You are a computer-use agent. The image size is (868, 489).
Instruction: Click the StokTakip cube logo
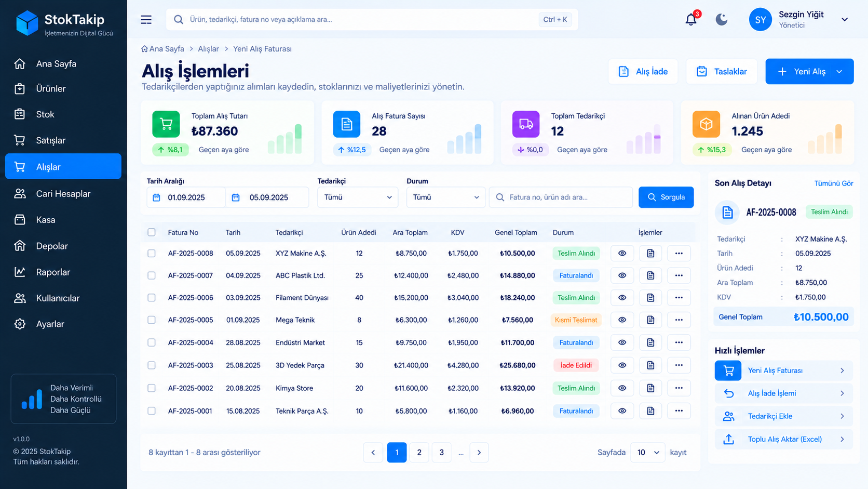pos(27,23)
